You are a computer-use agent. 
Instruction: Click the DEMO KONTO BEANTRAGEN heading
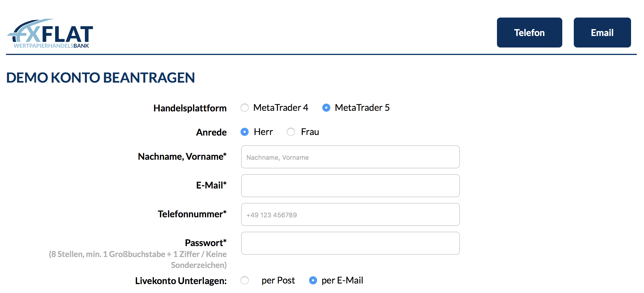(100, 78)
